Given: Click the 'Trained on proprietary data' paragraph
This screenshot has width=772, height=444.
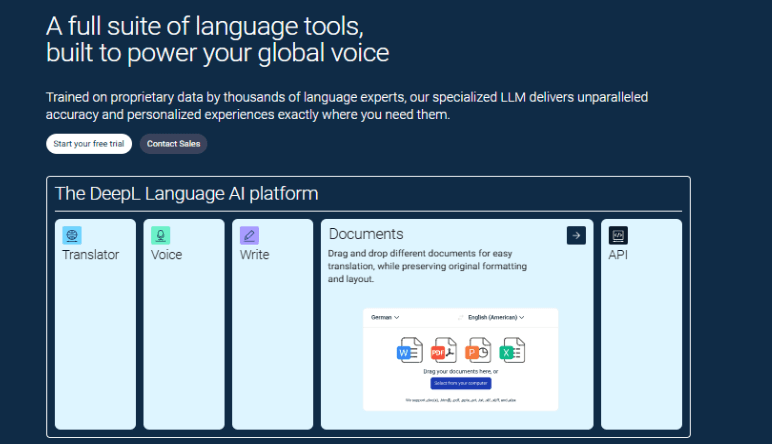Looking at the screenshot, I should (347, 106).
